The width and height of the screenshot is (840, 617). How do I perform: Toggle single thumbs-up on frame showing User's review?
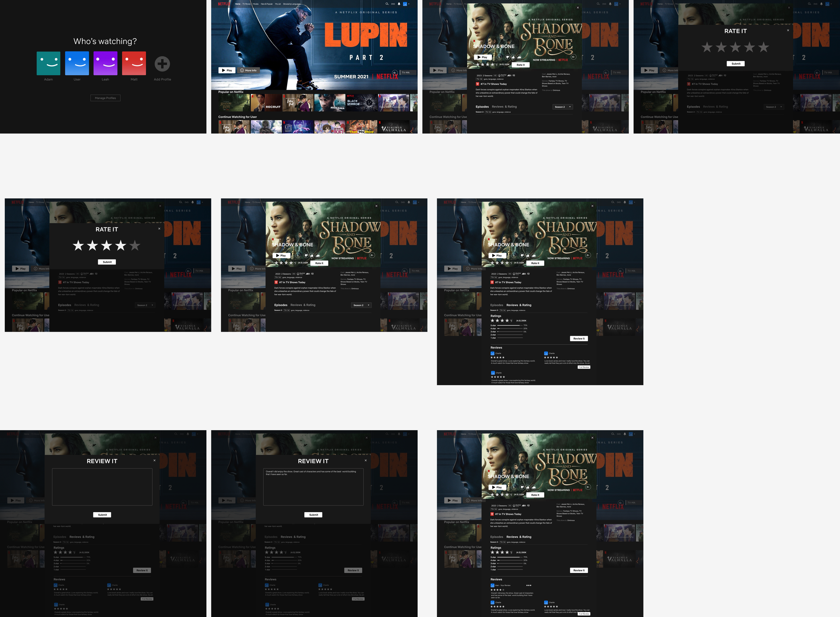pos(528,487)
